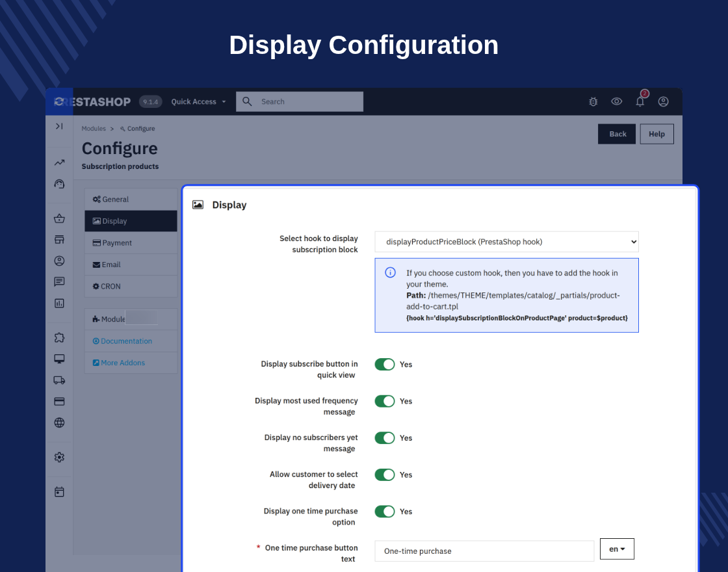Image resolution: width=728 pixels, height=572 pixels.
Task: Open the Stats bar chart sidebar icon
Action: coord(59,303)
